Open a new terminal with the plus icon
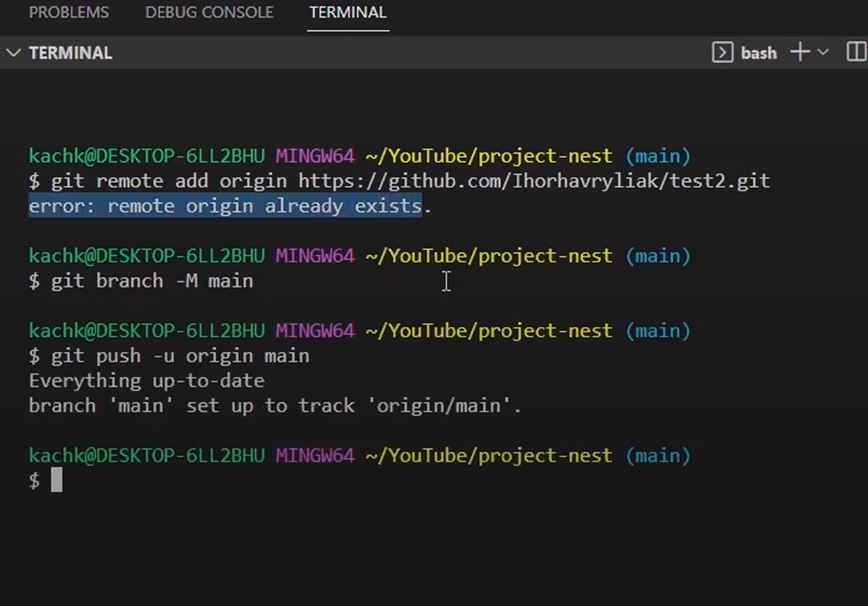Screen dimensions: 868x606 pos(799,52)
